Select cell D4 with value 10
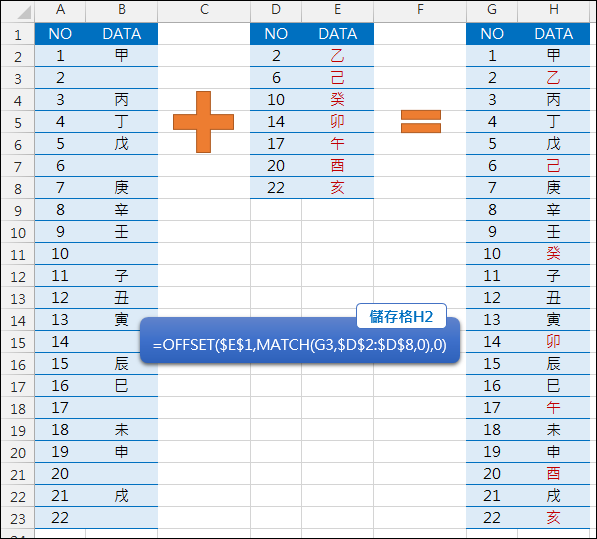 click(x=276, y=100)
